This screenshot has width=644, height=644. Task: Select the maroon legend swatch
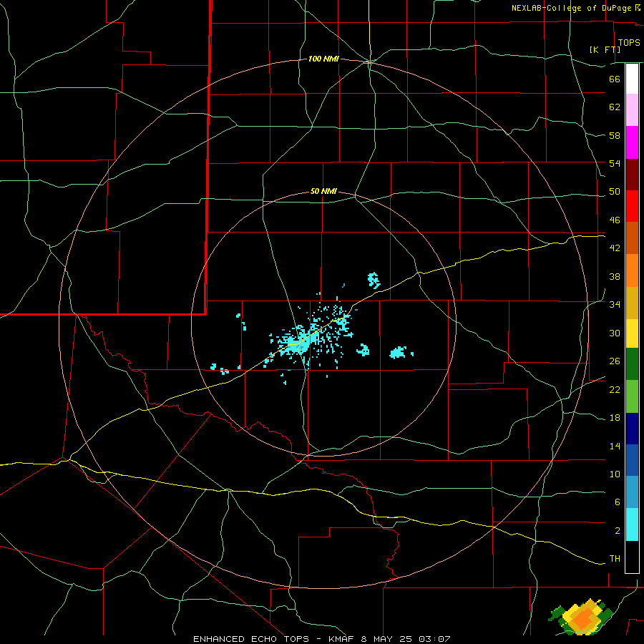point(632,175)
